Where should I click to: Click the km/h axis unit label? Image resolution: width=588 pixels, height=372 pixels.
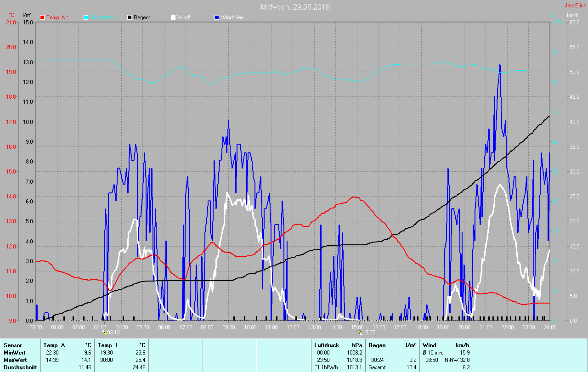pos(572,15)
